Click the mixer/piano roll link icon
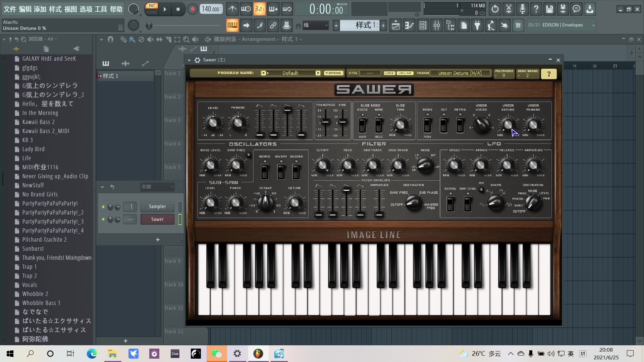Screen dimensions: 644x362 point(273,25)
